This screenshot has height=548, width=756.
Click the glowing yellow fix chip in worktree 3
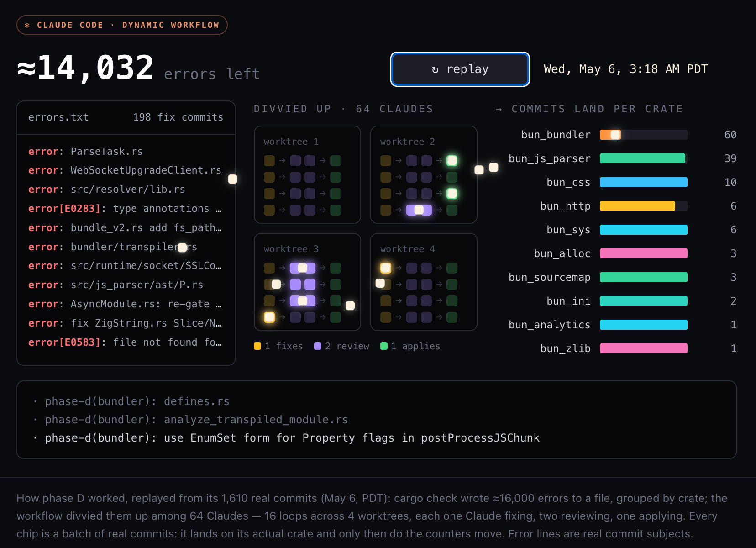pyautogui.click(x=269, y=317)
